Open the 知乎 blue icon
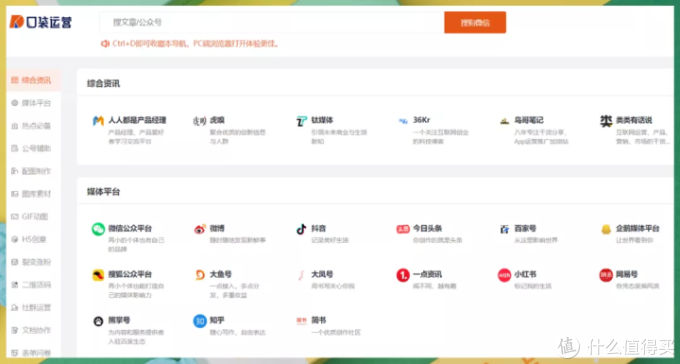Image resolution: width=680 pixels, height=364 pixels. point(199,321)
